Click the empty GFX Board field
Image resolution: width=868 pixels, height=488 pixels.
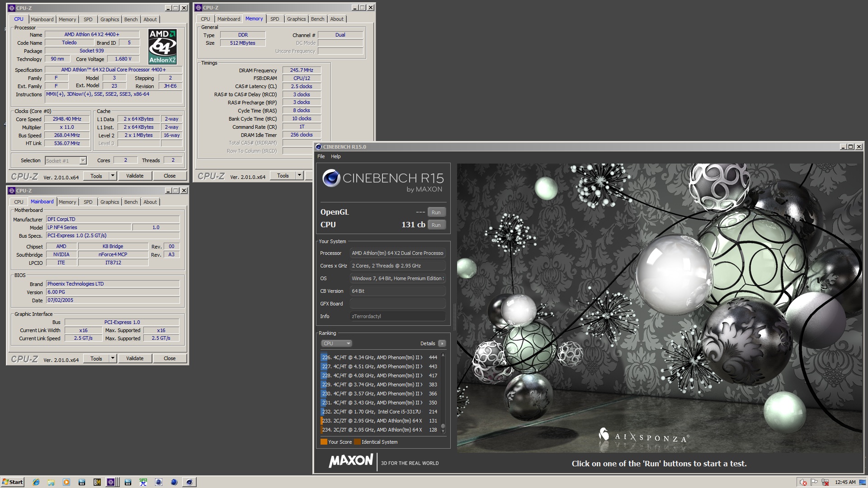(x=398, y=304)
